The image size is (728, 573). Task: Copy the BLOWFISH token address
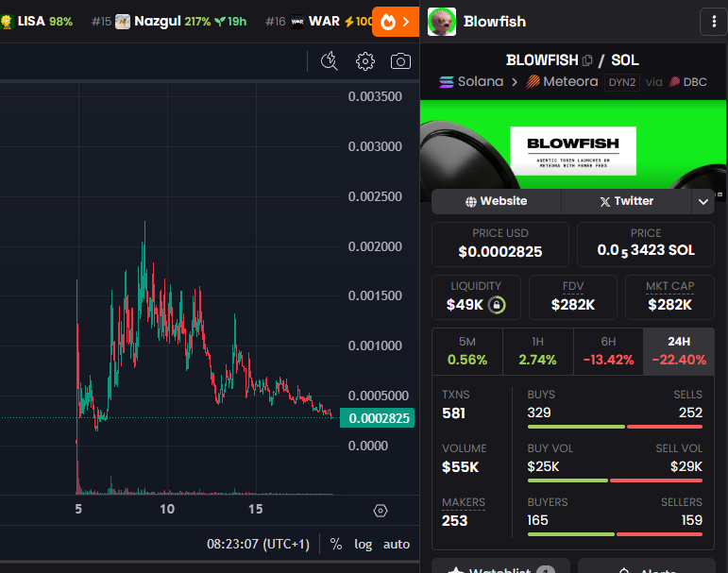click(587, 60)
